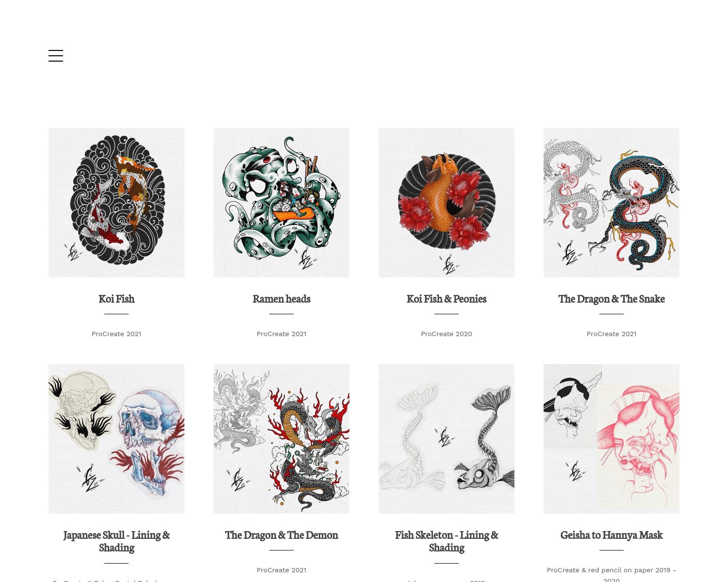Screen dimensions: 728x582
Task: Open Fish Skeleton - Lining & Shading title
Action: point(447,541)
